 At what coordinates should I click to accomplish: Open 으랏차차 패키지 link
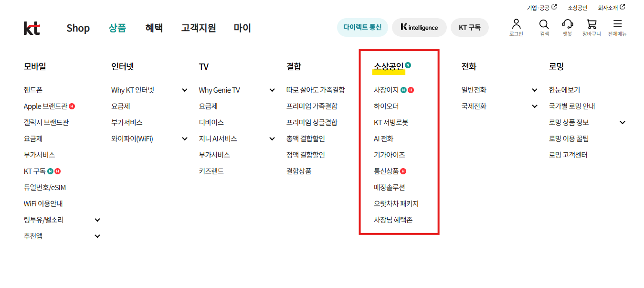pos(396,204)
